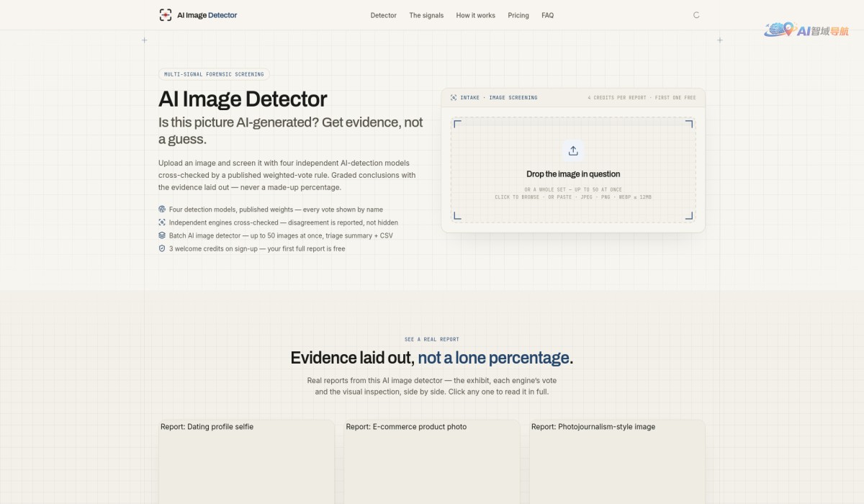
Task: Click the scan icon beside Independent engines
Action: coord(162,222)
